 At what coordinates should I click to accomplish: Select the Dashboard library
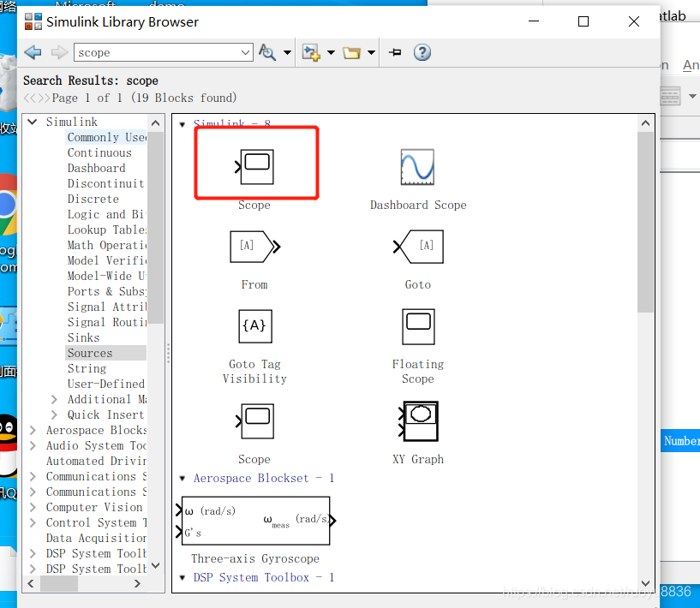[x=97, y=168]
